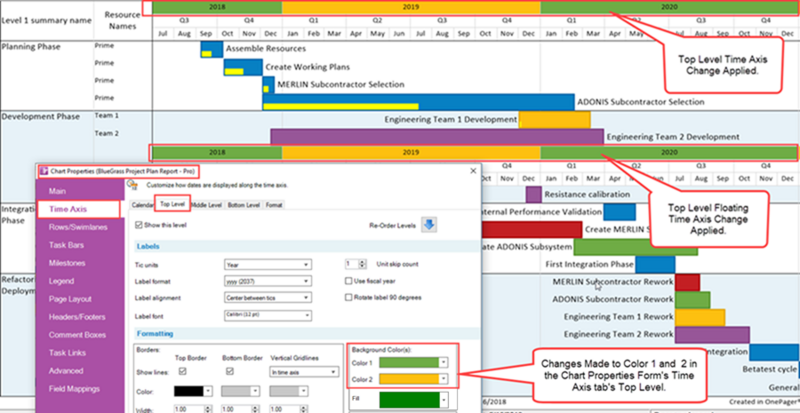Open Milestones in the sidebar
The image size is (800, 413).
67,263
